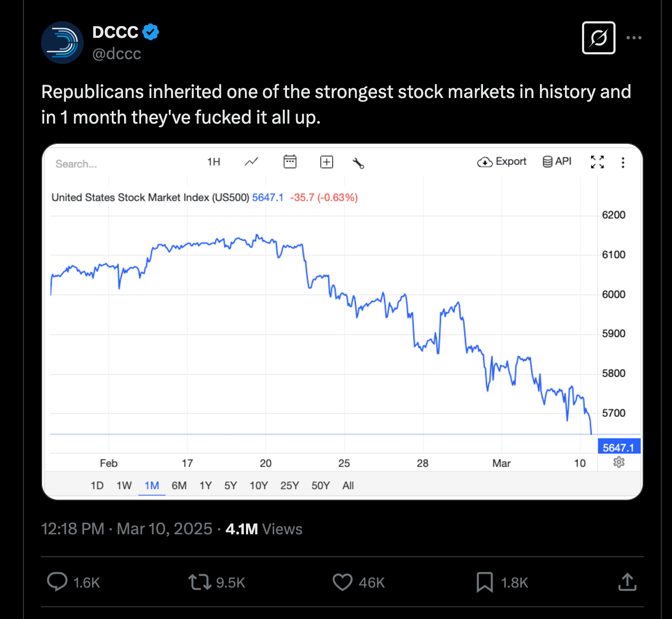The height and width of the screenshot is (619, 672).
Task: Open the @dccc profile link
Action: tap(117, 53)
